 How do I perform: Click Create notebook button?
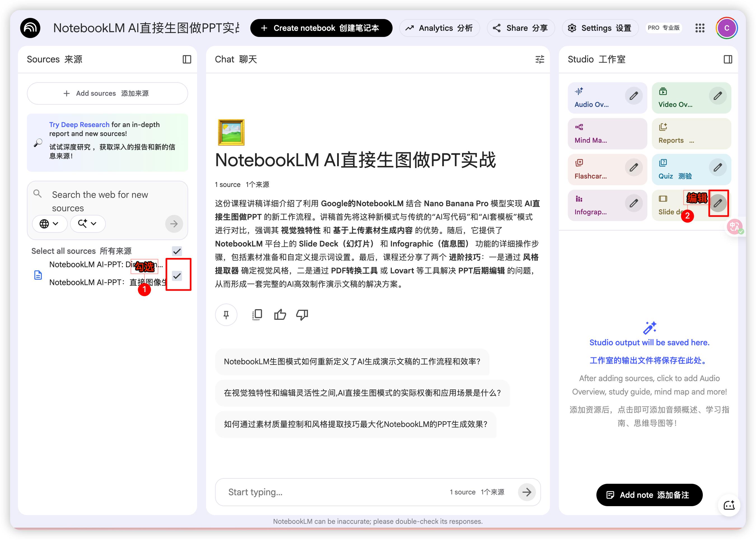point(321,28)
